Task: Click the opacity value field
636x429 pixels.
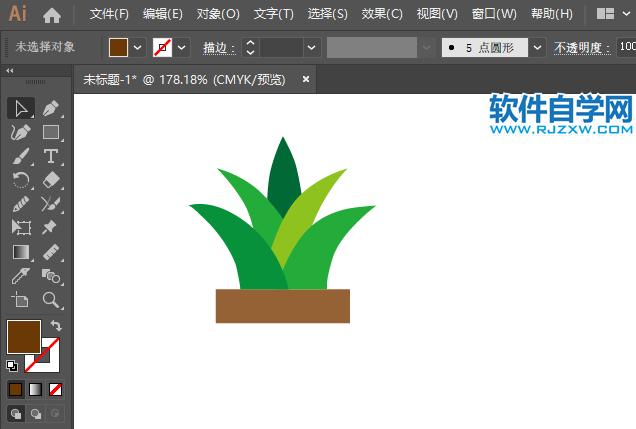Action: click(x=626, y=47)
